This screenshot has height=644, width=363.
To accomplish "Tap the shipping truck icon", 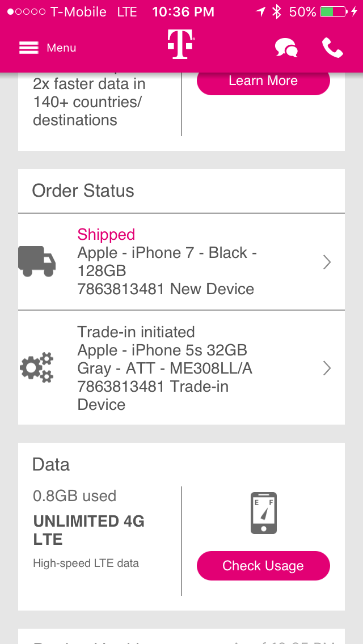I will (37, 261).
